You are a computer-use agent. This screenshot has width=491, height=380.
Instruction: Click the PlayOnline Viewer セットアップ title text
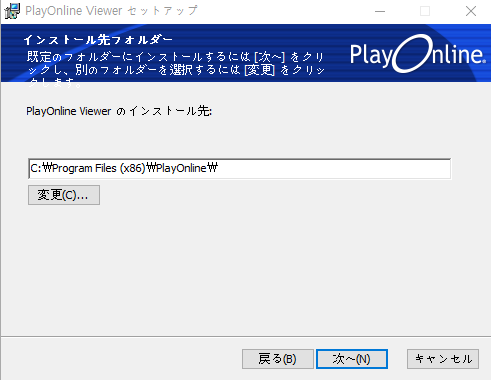(x=111, y=11)
